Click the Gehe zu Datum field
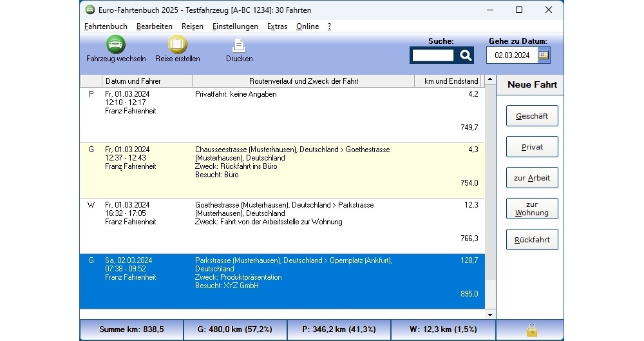The width and height of the screenshot is (644, 341). (512, 55)
